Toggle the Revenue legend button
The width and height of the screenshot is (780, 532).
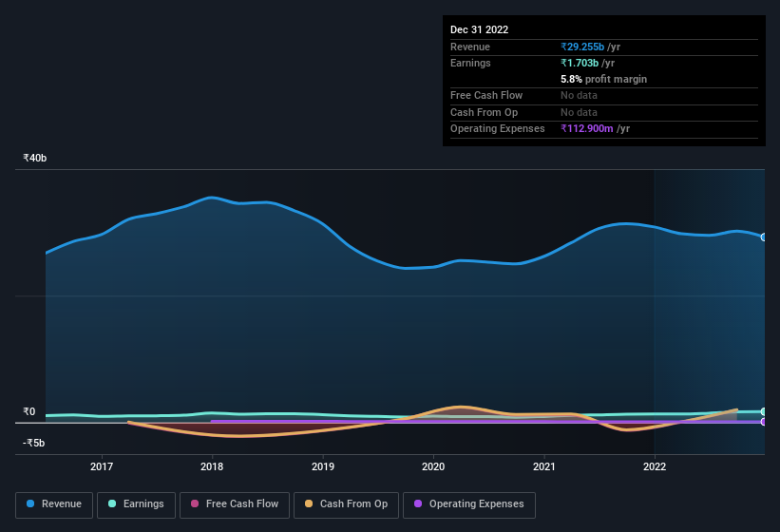[x=54, y=504]
